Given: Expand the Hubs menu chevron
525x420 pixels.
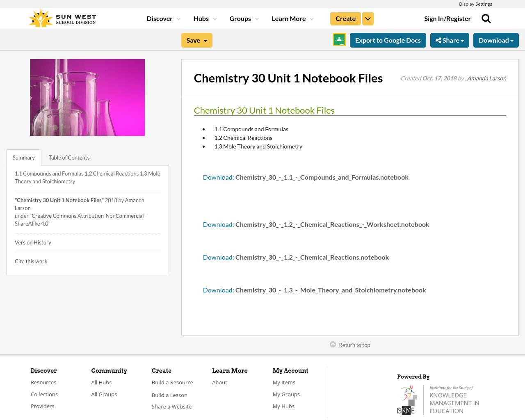Looking at the screenshot, I should click(x=215, y=18).
